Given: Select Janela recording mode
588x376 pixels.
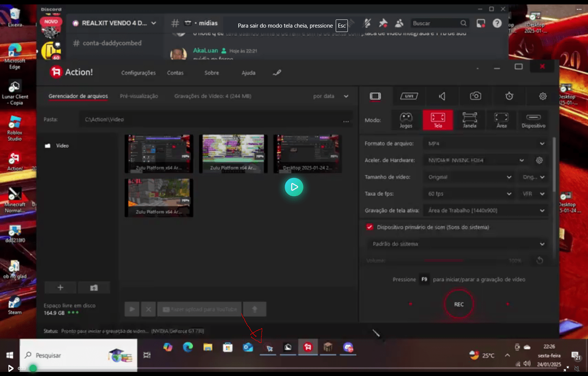Looking at the screenshot, I should pyautogui.click(x=470, y=120).
